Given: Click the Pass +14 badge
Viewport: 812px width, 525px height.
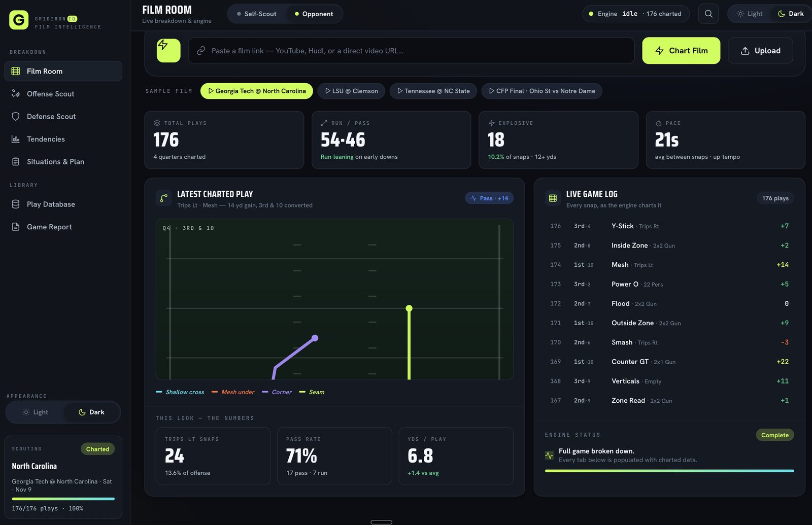Looking at the screenshot, I should click(x=489, y=198).
